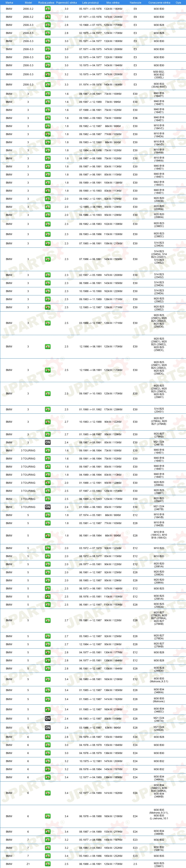Click petrol icon in the 107kW / 146KM row
This screenshot has height=868, width=186.
(x=48, y=589)
